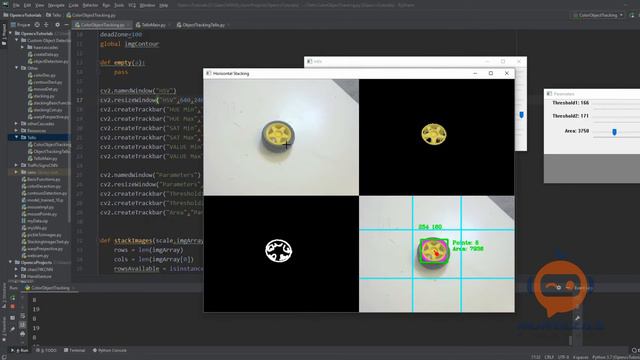
Task: Select createData.py in the project tree
Action: click(43, 54)
